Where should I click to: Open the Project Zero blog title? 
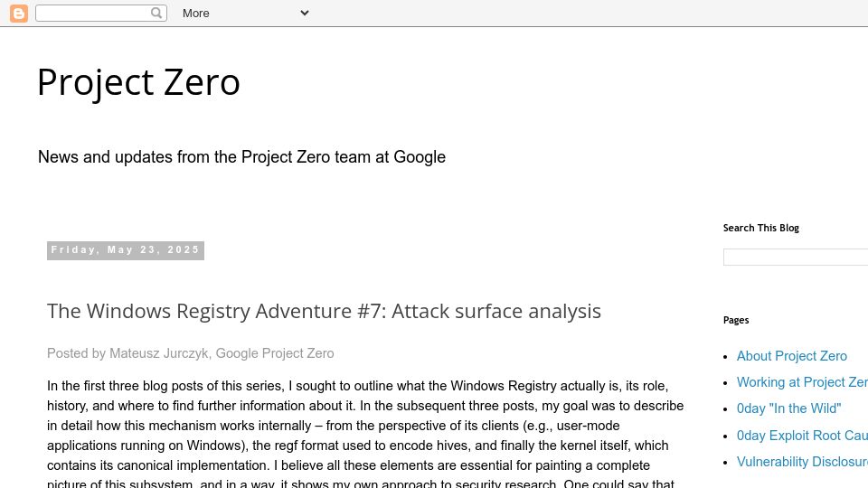[x=138, y=82]
